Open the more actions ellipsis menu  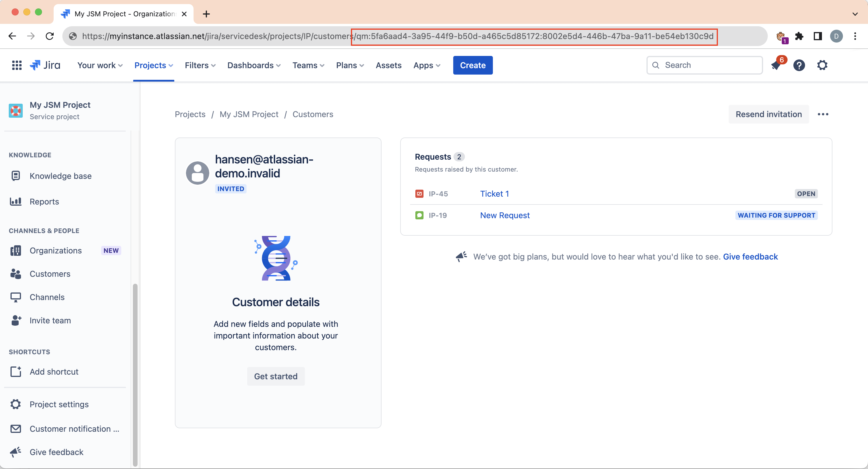click(x=823, y=114)
